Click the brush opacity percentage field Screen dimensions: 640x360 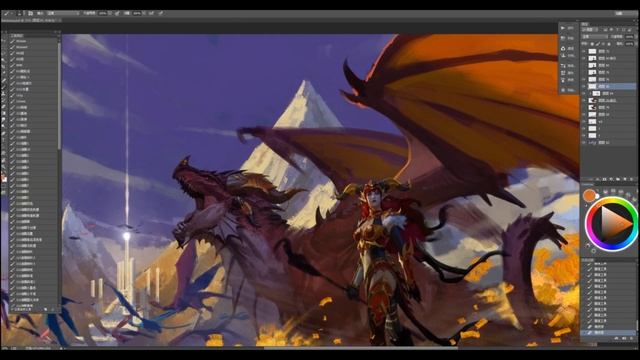point(102,13)
